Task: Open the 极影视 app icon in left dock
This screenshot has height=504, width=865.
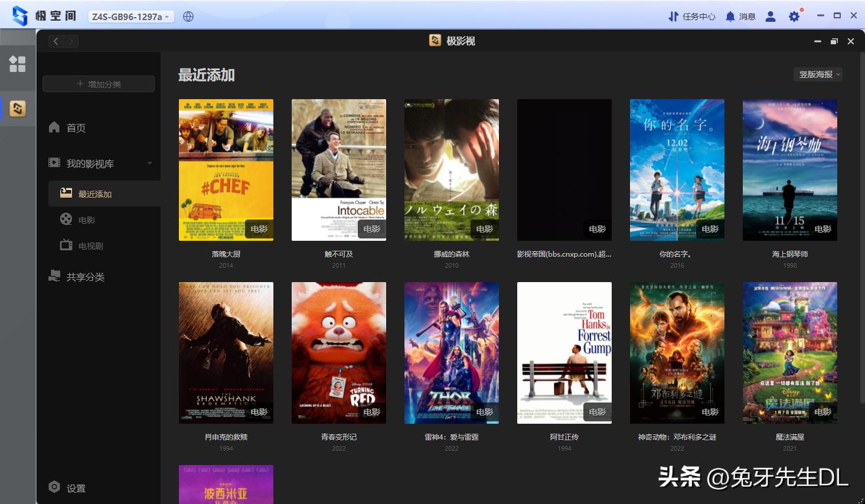Action: coord(18,109)
